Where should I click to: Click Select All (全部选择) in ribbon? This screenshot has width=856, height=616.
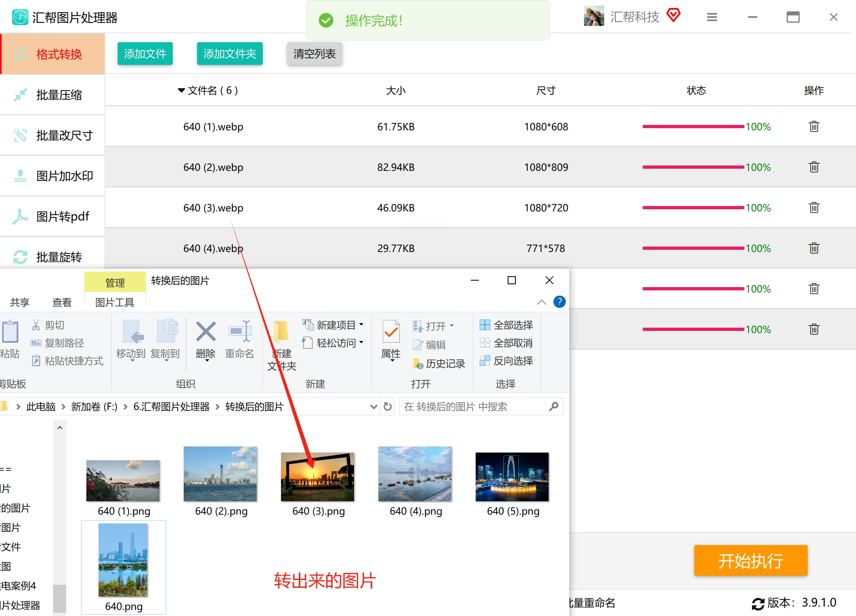click(x=506, y=325)
